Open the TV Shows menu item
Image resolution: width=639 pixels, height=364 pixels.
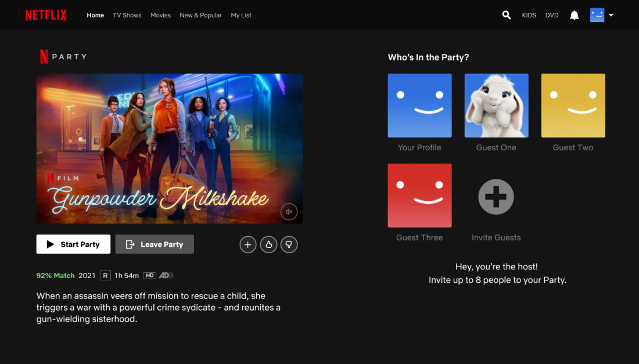point(127,15)
